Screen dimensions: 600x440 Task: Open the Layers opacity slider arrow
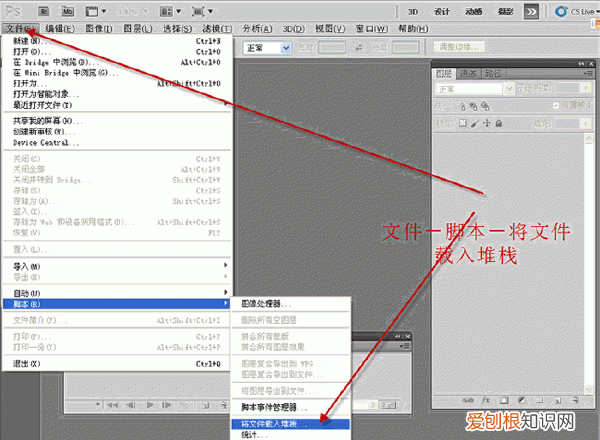click(x=586, y=88)
